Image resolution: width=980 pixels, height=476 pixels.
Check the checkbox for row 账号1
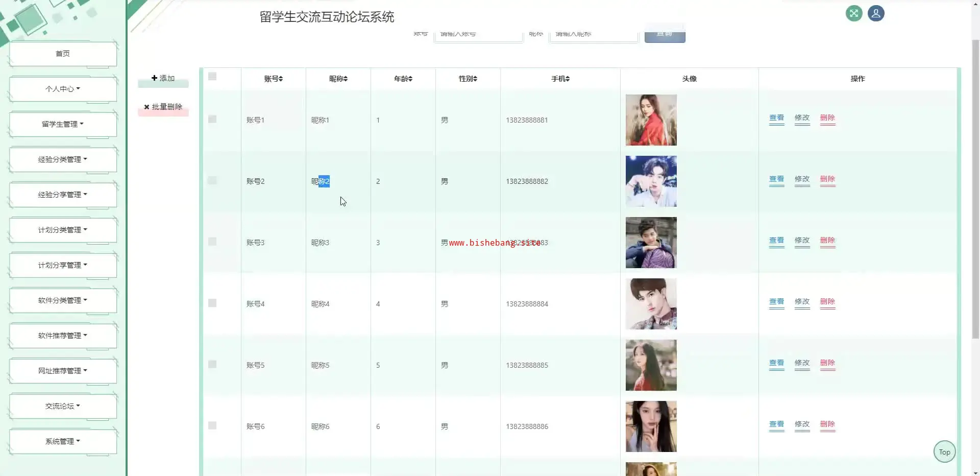coord(212,120)
